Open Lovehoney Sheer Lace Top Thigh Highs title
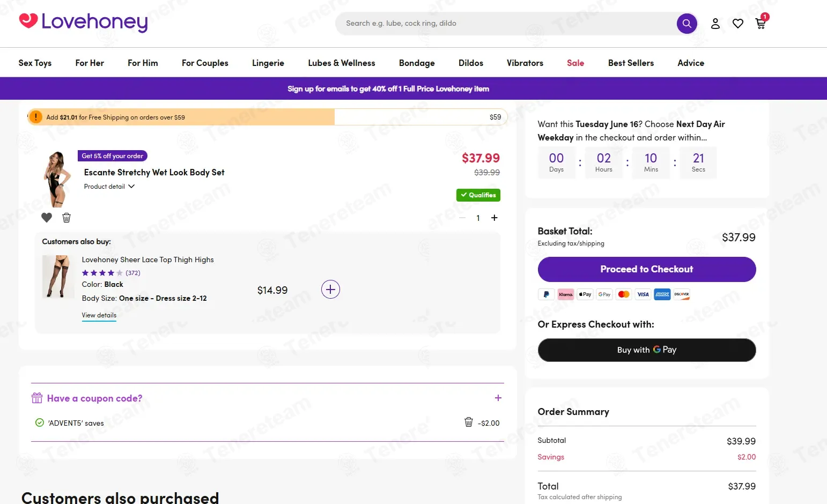 pyautogui.click(x=148, y=260)
